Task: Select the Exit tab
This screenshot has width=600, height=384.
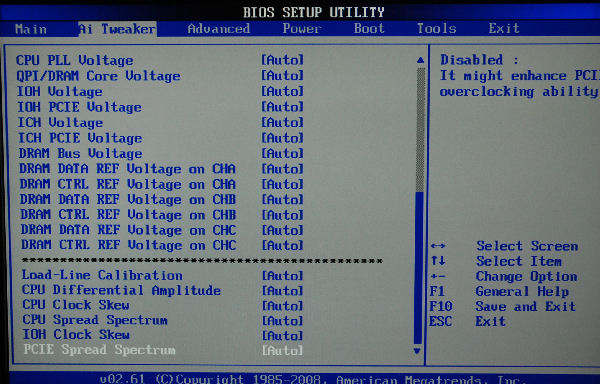Action: click(x=504, y=28)
